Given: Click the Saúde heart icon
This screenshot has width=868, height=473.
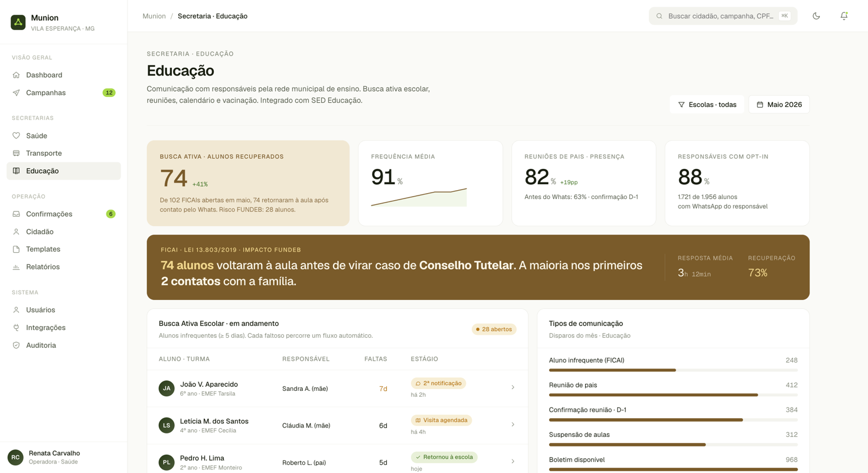Looking at the screenshot, I should pyautogui.click(x=16, y=136).
